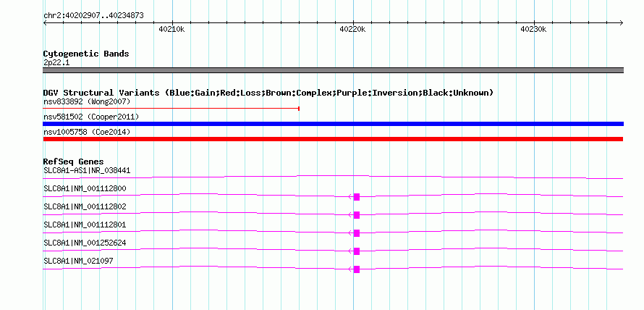This screenshot has width=644, height=310.
Task: Open the nsv581502 (Cooper2011) variant label
Action: (91, 117)
